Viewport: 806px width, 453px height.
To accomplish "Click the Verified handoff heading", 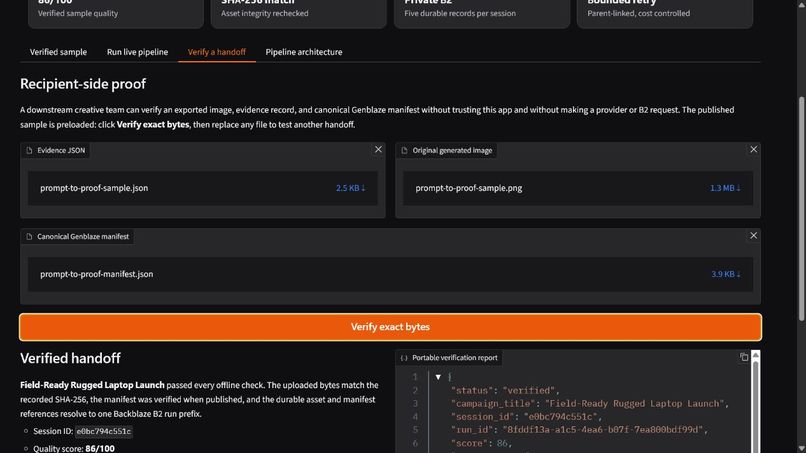I will [x=70, y=358].
